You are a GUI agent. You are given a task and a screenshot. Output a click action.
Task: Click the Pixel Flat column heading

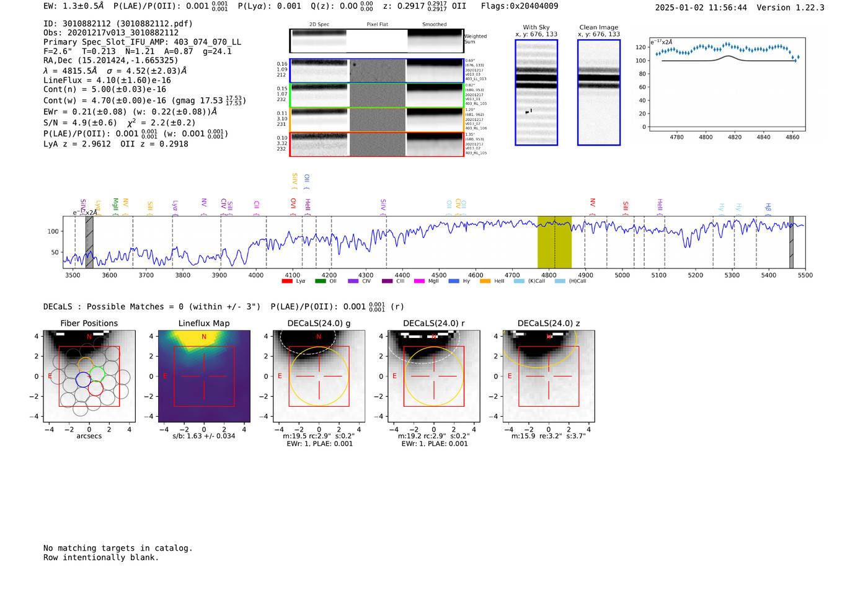(377, 25)
